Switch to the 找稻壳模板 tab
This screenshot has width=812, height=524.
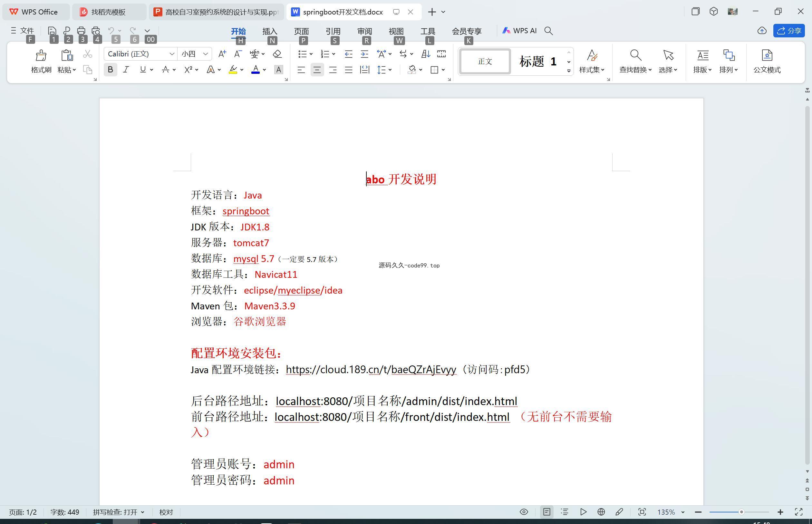(109, 12)
